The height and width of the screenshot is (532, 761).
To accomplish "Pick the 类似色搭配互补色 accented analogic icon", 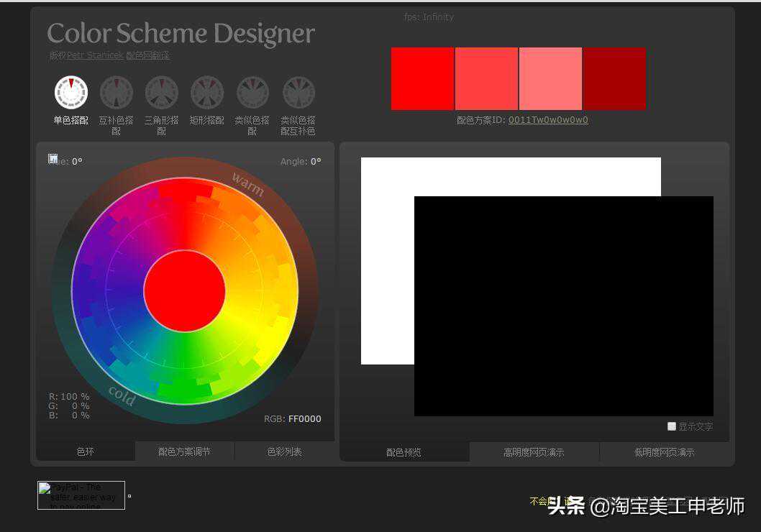I will click(299, 93).
